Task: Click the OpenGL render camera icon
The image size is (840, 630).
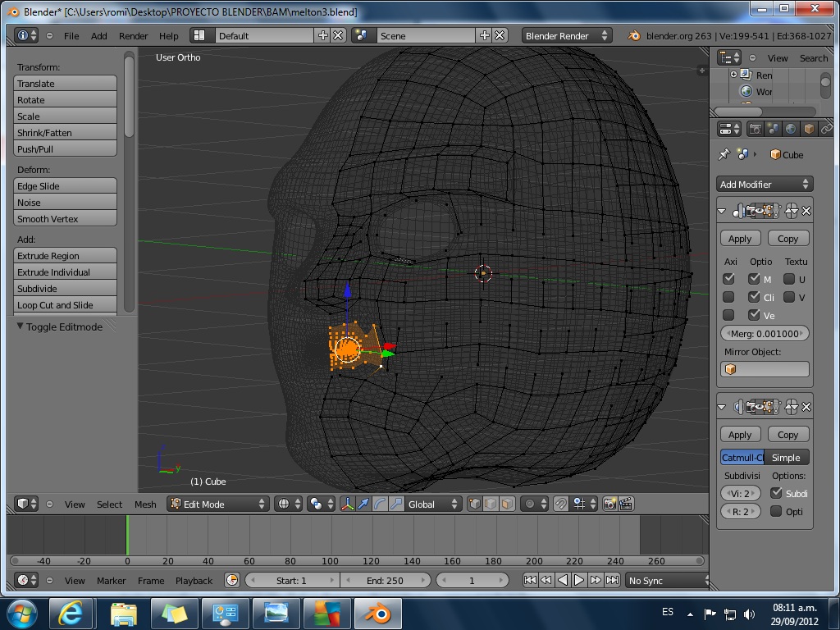Action: tap(609, 504)
